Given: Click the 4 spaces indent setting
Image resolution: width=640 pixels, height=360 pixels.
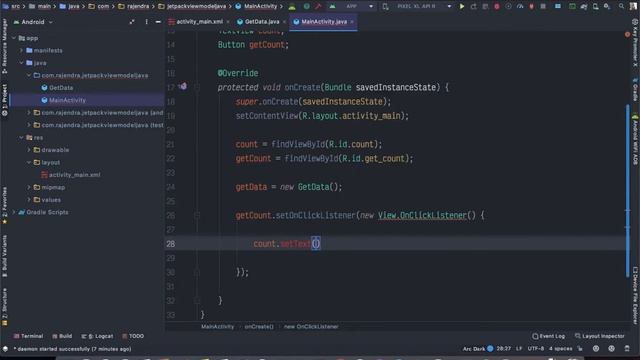Looking at the screenshot, I should click(x=560, y=349).
